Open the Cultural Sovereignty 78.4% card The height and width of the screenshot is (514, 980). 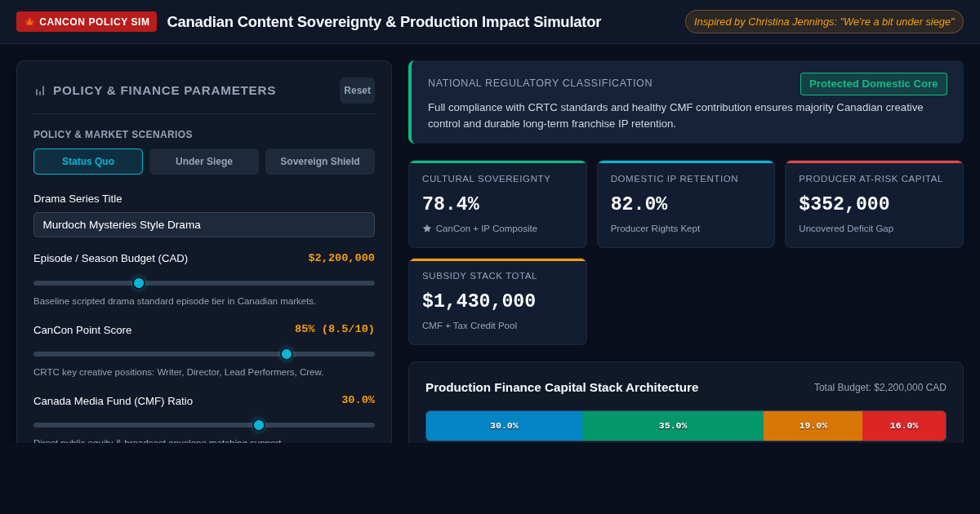tap(497, 204)
